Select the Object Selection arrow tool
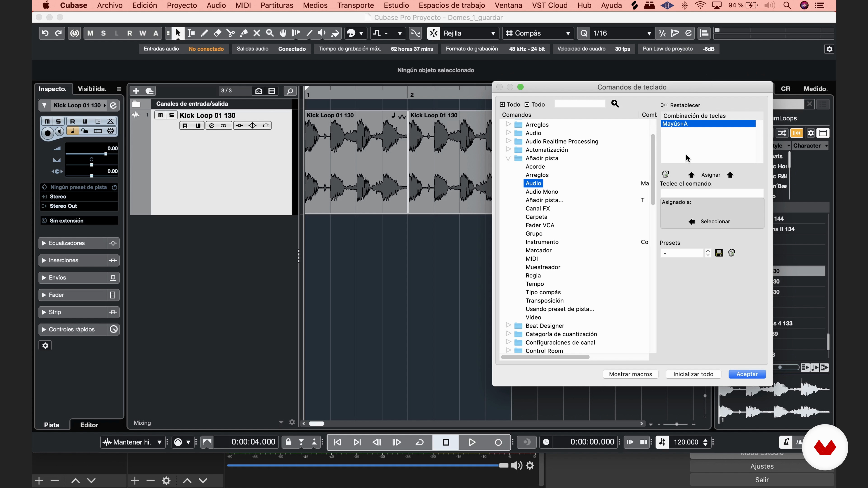Image resolution: width=868 pixels, height=488 pixels. click(178, 33)
